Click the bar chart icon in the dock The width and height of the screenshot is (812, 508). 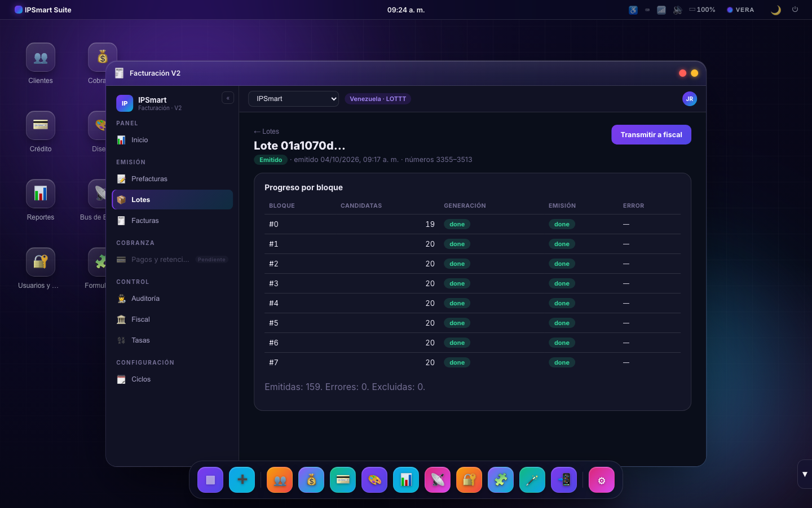point(406,480)
